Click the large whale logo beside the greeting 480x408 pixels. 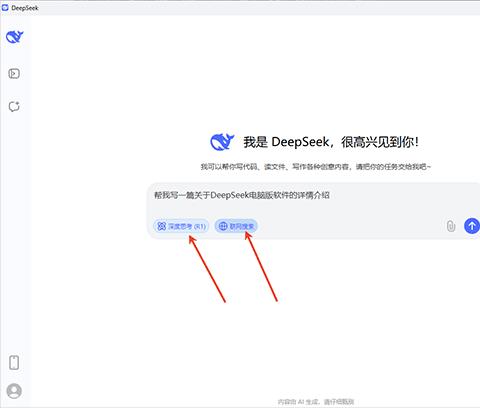(222, 142)
